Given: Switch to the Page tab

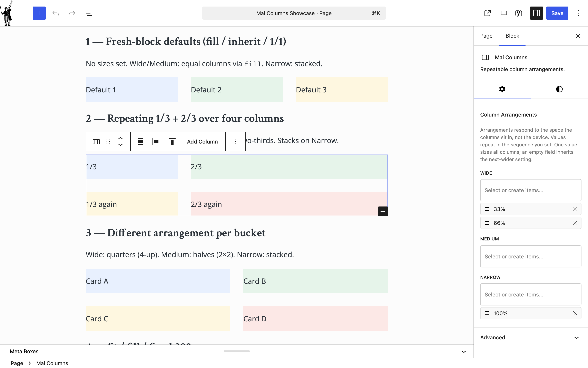Looking at the screenshot, I should click(x=486, y=36).
